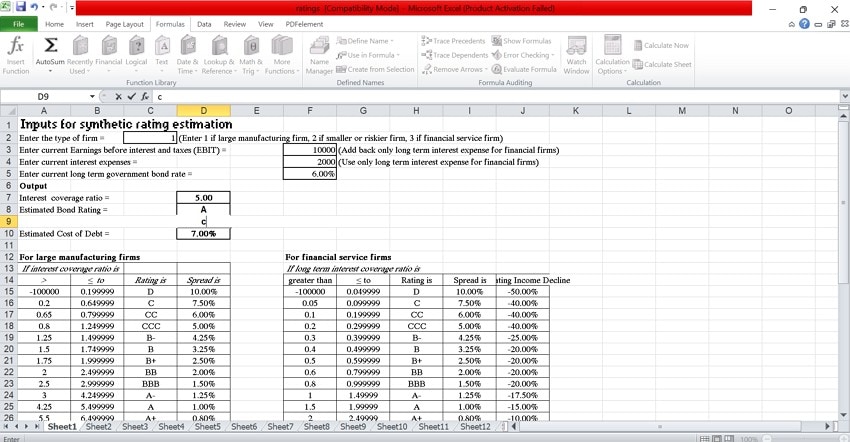
Task: Switch to the Insert tab
Action: coord(85,24)
